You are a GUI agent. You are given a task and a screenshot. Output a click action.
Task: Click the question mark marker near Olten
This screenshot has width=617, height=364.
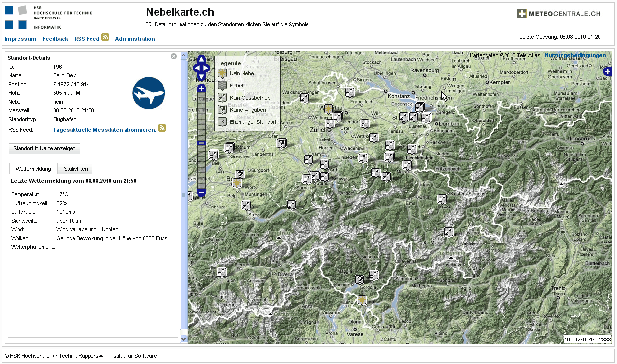[x=281, y=143]
